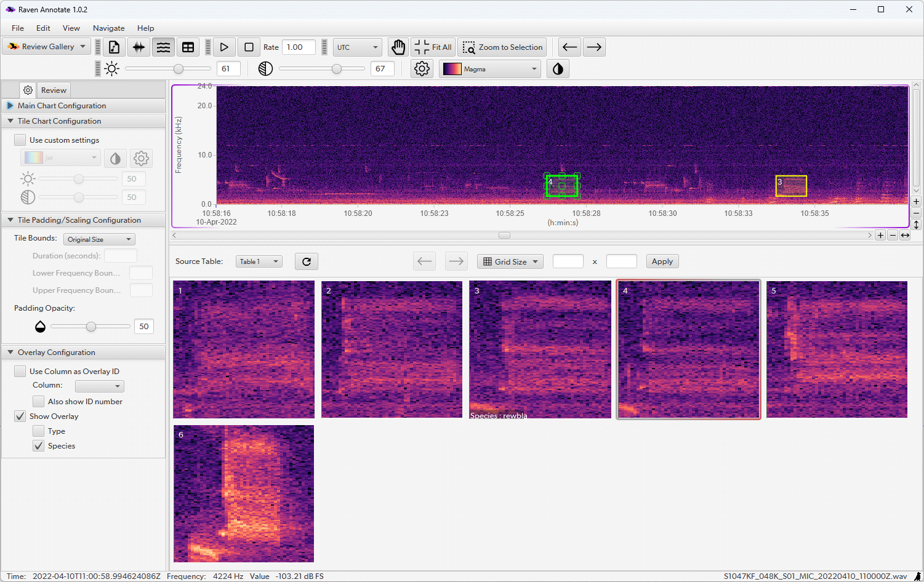Uncheck the Species overlay checkbox
924x582 pixels.
coord(39,446)
